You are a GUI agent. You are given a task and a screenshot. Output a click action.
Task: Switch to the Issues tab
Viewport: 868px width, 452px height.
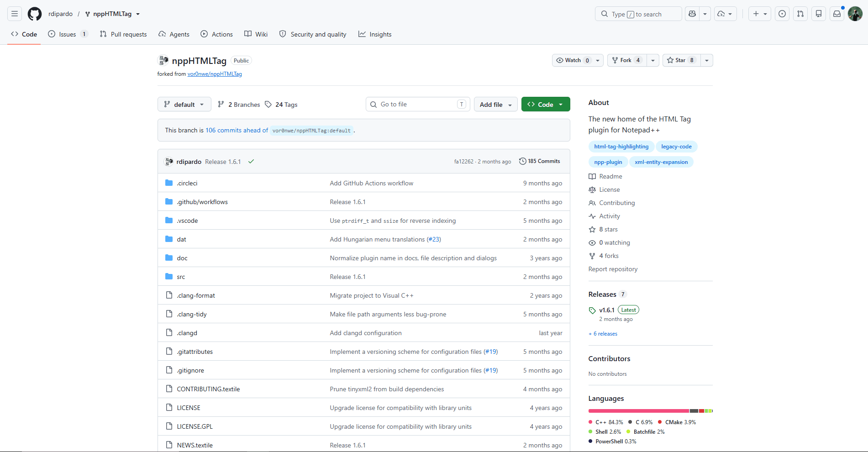click(x=68, y=34)
